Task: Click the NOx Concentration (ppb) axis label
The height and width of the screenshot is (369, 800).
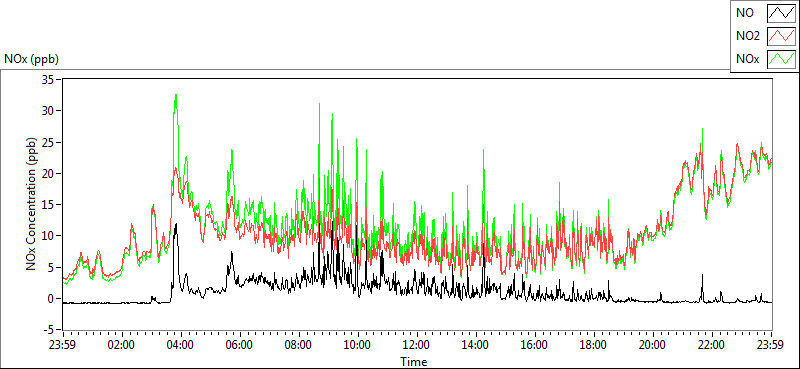Action: (32, 203)
